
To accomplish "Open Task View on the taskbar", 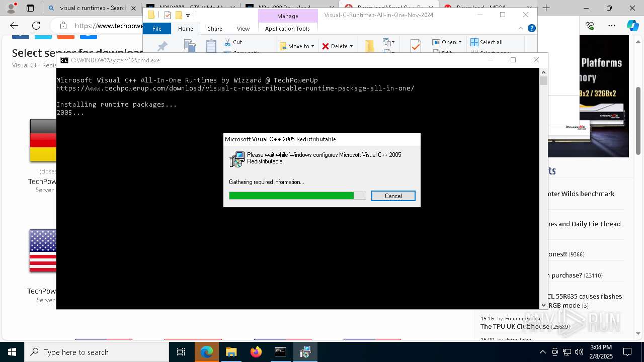I will tap(181, 352).
